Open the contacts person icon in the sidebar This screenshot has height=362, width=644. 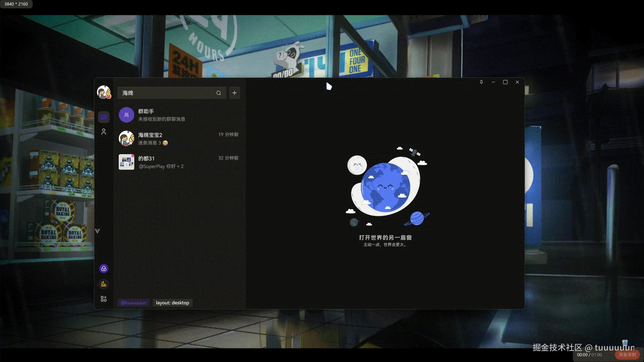pyautogui.click(x=104, y=132)
